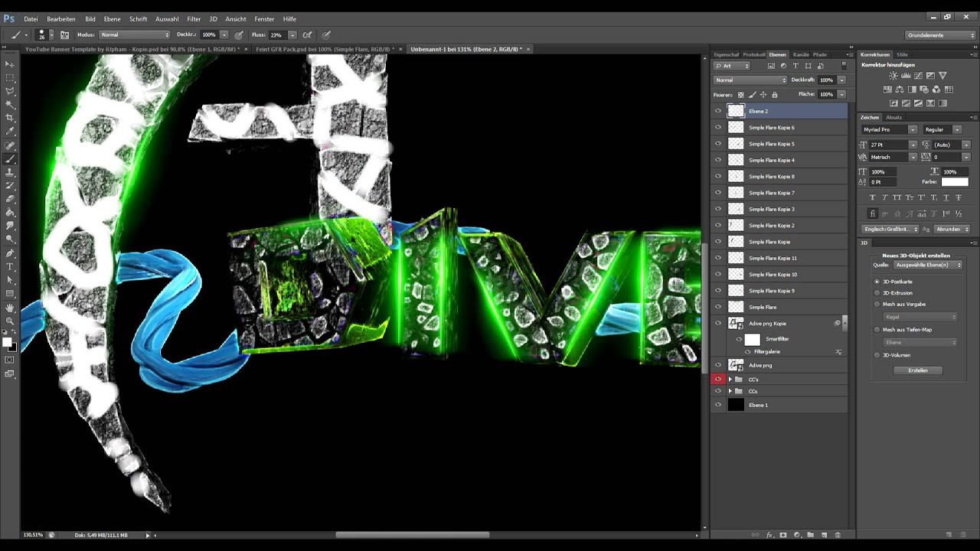This screenshot has width=980, height=551.
Task: Open Deckkraft dropdown in layers panel
Action: pos(841,80)
